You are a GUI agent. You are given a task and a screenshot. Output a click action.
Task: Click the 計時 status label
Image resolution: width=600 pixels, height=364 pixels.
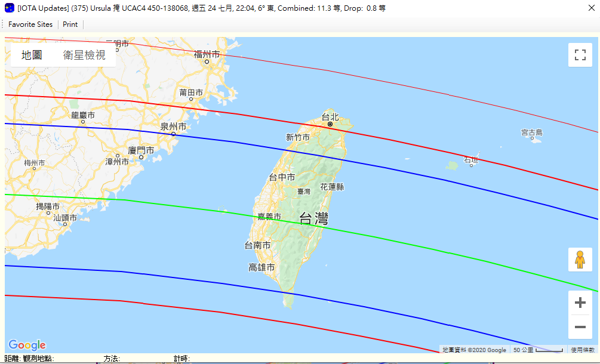(x=181, y=358)
